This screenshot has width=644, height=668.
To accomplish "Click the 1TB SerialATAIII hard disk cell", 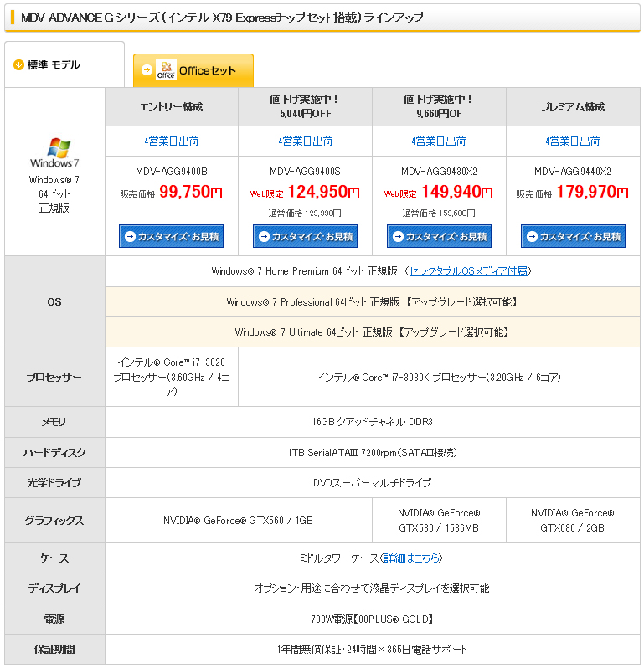I will 373,452.
